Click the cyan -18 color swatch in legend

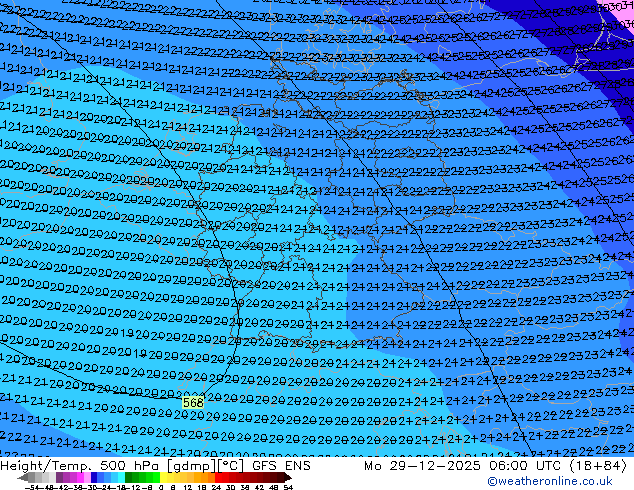(x=122, y=478)
